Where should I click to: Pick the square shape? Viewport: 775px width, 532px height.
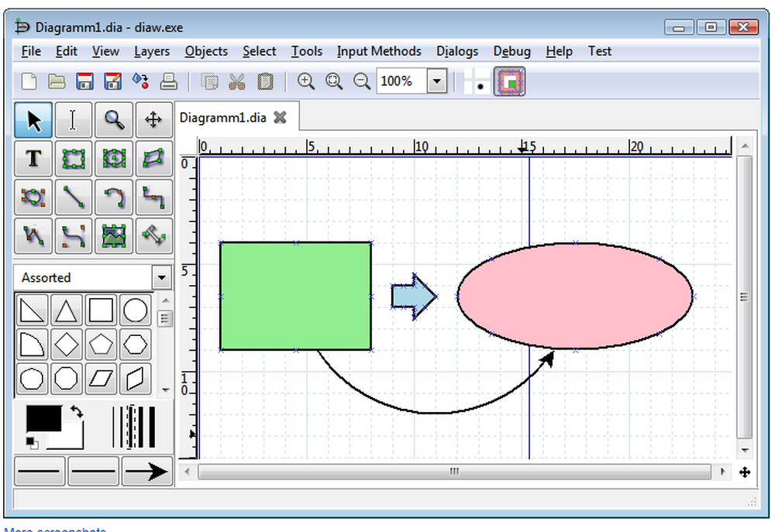(x=101, y=311)
